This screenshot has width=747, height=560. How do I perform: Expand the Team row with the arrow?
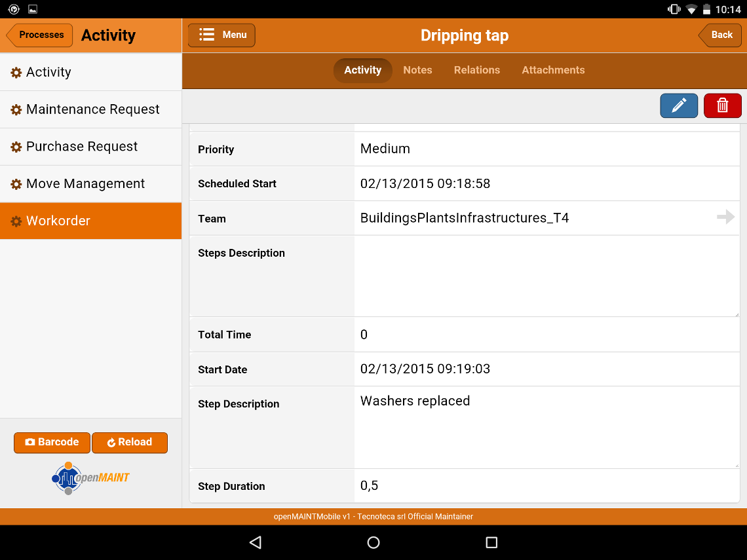click(726, 217)
